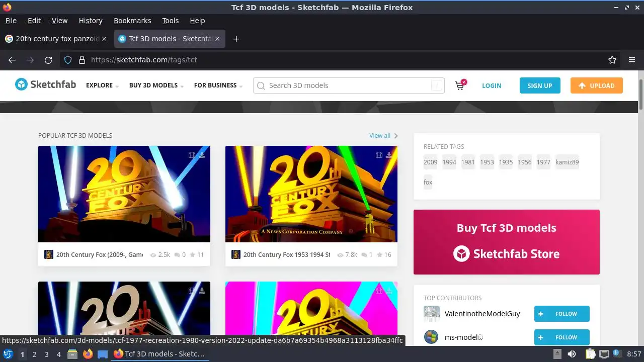Download icon on 20th Century Fox (2009-) card
Viewport: 644px width, 362px height.
202,155
